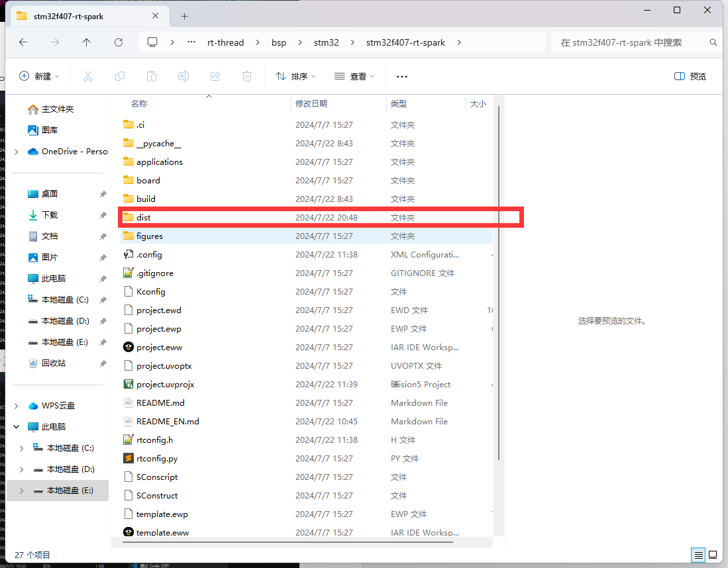Screen dimensions: 728x568
Task: Click the rt-thread breadcrumb
Action: tap(225, 42)
